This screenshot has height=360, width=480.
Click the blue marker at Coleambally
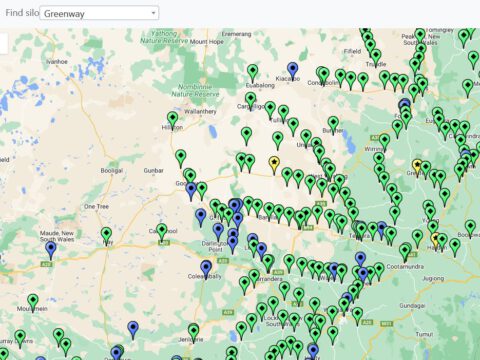click(206, 269)
